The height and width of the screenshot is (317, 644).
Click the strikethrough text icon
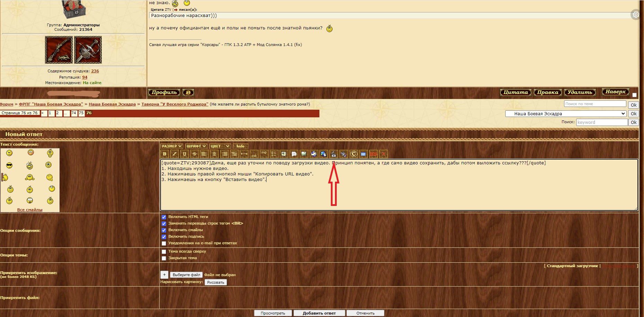(194, 154)
